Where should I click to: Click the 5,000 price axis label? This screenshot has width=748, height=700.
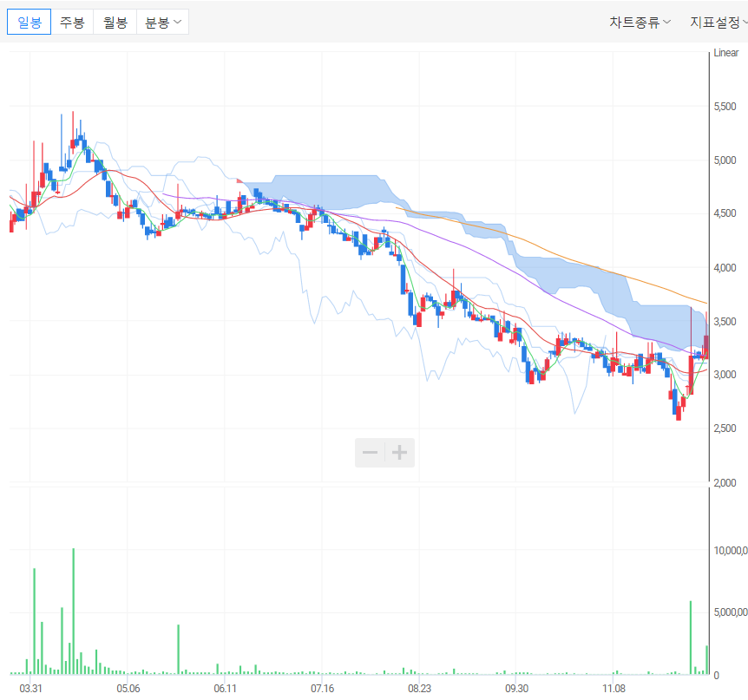725,160
